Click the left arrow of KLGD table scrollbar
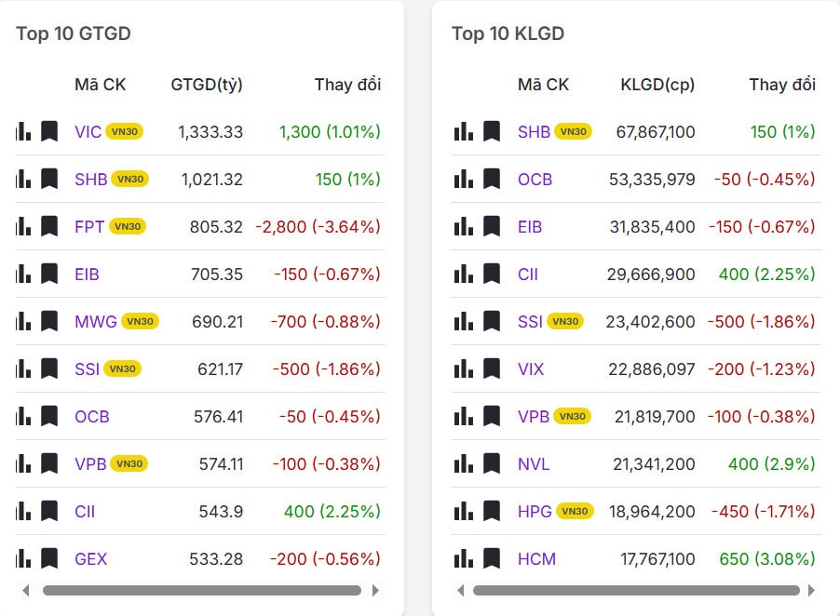Viewport: 840px width, 616px height. point(460,590)
